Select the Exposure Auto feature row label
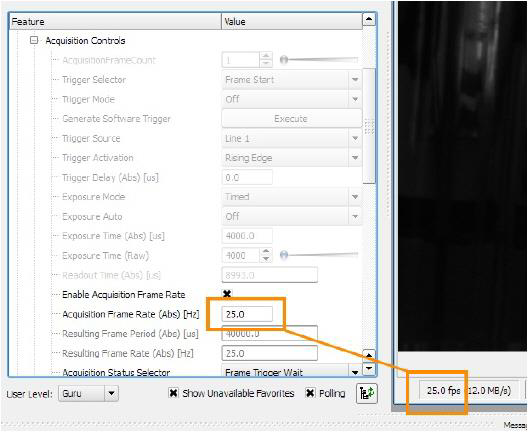528x432 pixels. (x=92, y=217)
